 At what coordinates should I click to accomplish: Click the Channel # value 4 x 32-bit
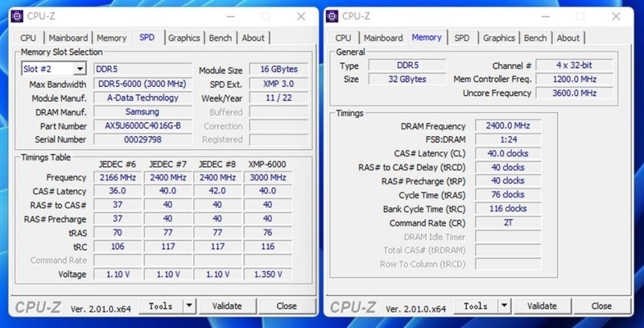point(574,65)
